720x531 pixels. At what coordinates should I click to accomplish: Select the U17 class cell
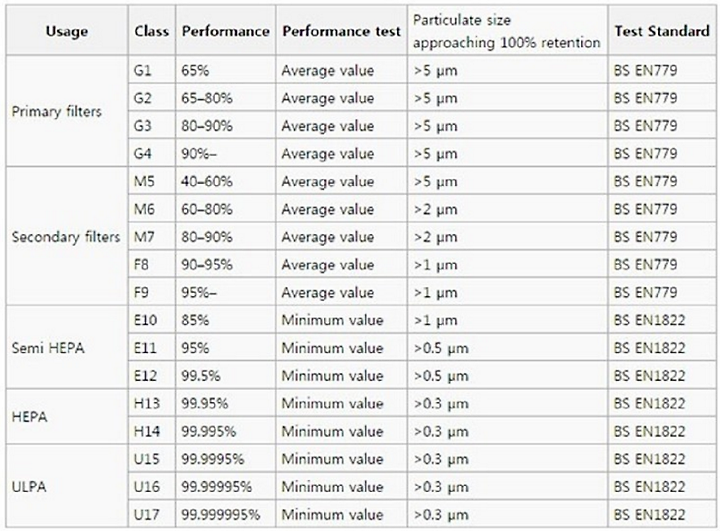click(x=152, y=514)
